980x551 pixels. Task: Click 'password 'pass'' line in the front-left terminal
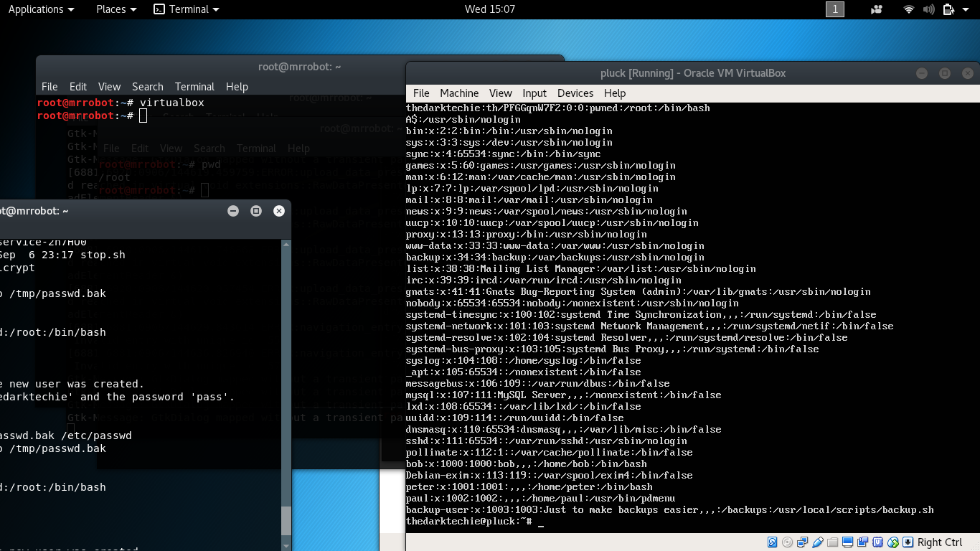118,397
